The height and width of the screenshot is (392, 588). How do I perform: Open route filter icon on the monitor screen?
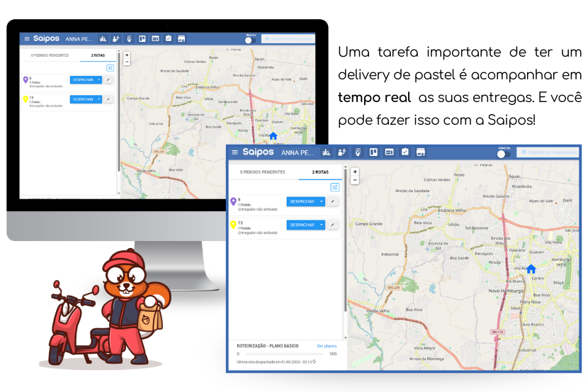coord(110,68)
